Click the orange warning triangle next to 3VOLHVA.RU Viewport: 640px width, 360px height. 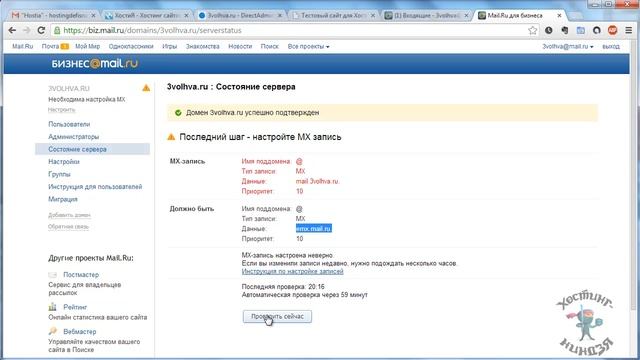146,88
